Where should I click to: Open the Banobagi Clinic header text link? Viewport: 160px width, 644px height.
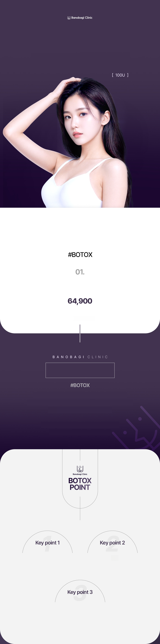tap(82, 18)
